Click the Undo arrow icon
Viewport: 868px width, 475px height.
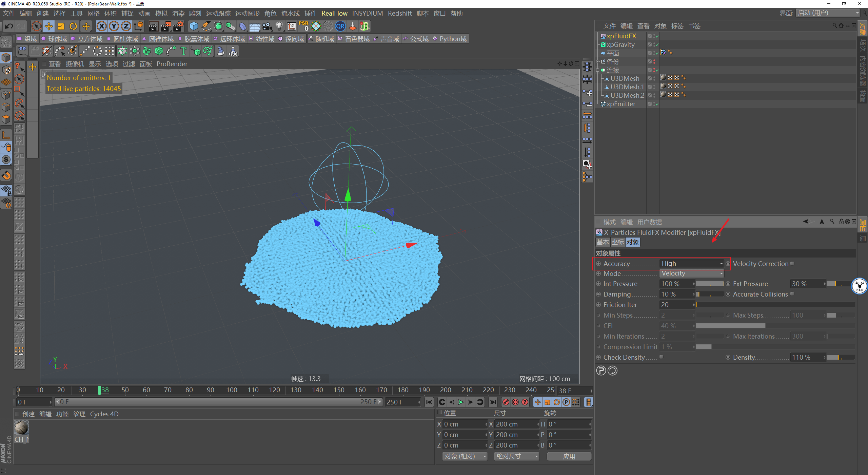9,26
